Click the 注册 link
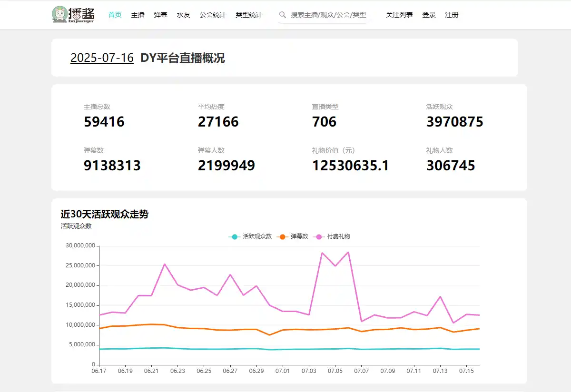The height and width of the screenshot is (392, 571). pos(452,15)
